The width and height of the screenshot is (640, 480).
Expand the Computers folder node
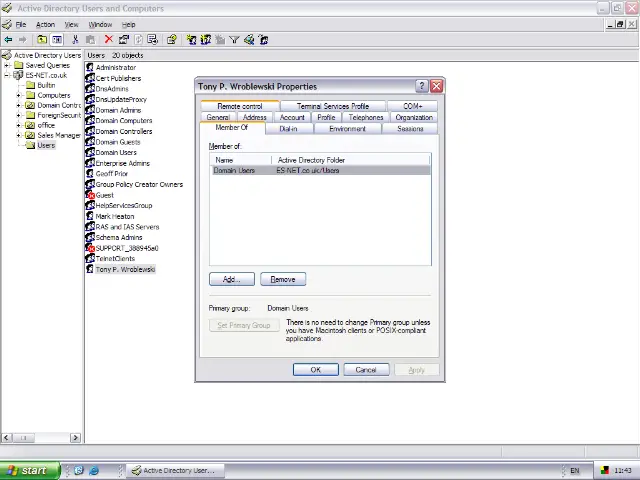(18, 95)
